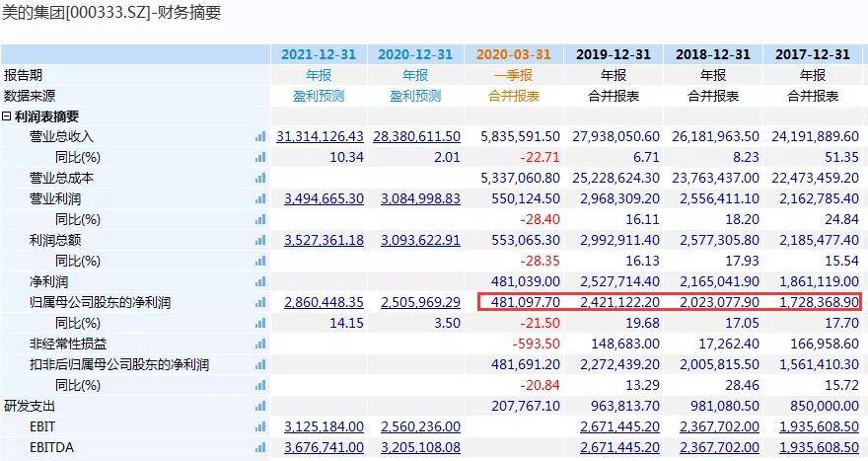Select 2018 parent net profit 2,023,077.90

click(x=719, y=302)
